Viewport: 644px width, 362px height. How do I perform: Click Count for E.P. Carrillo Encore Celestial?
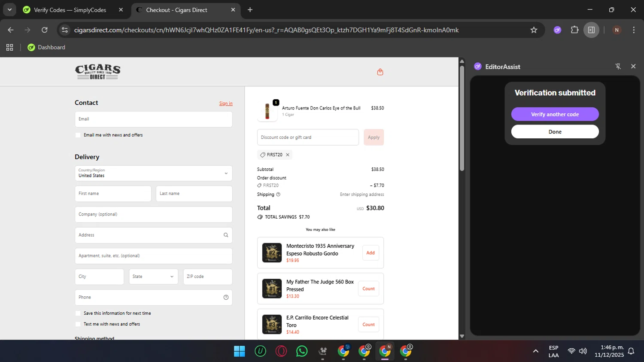(x=368, y=325)
